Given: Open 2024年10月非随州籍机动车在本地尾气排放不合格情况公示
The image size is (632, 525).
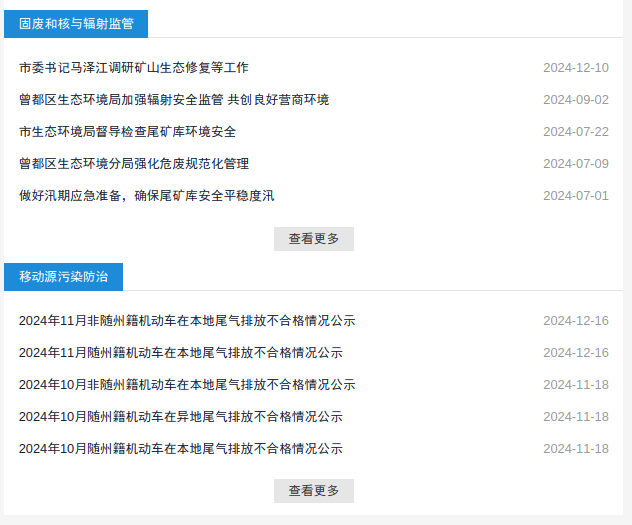Looking at the screenshot, I should point(187,385).
